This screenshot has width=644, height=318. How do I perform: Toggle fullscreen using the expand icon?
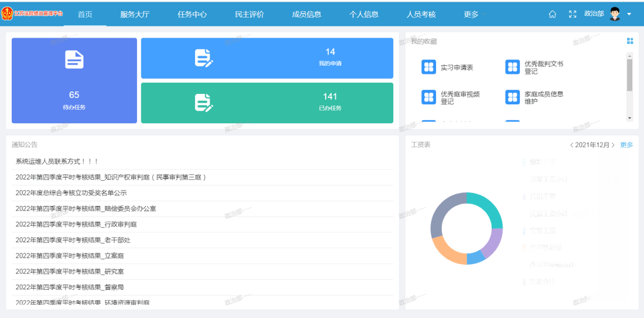pos(573,14)
